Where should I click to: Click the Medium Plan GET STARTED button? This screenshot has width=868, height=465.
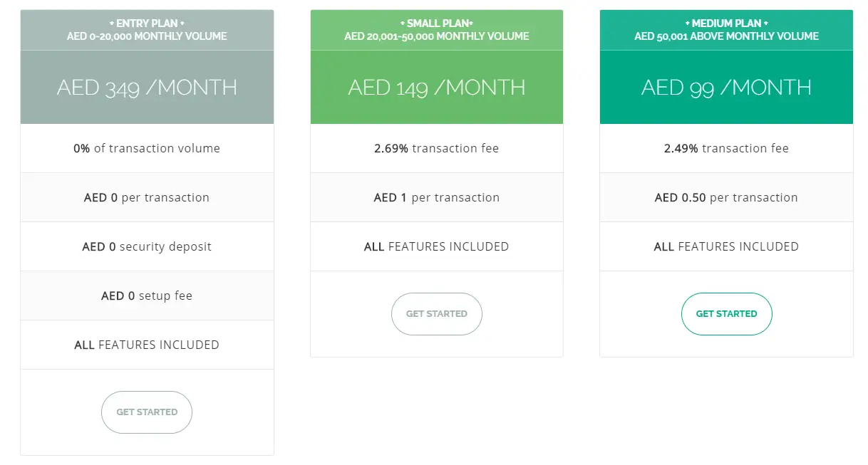pos(726,314)
